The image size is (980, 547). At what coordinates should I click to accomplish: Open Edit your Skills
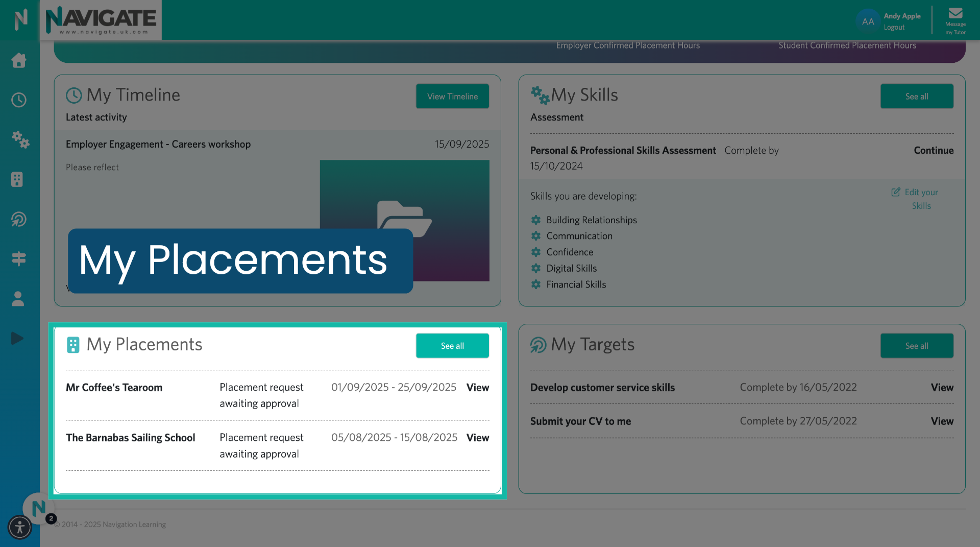click(x=920, y=199)
